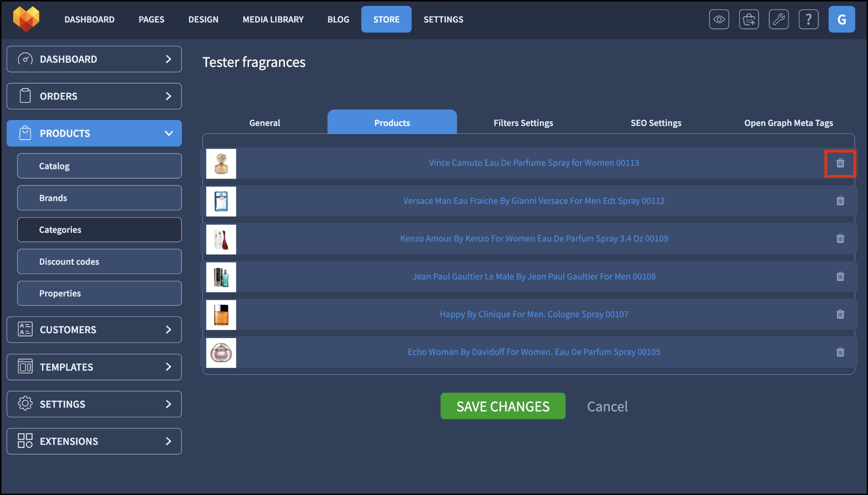Viewport: 868px width, 495px height.
Task: Click the sidebar Dashboard gauge icon
Action: coord(25,59)
